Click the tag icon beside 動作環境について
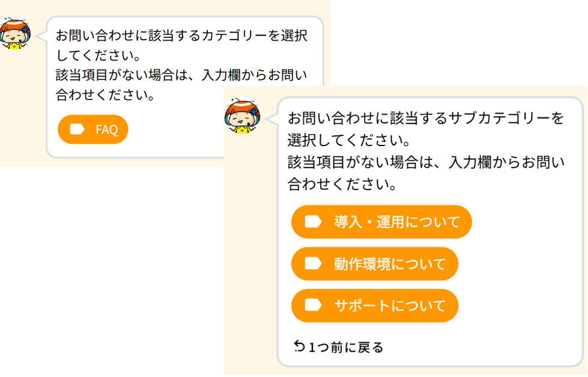Viewport: 588px width, 377px height. point(313,263)
